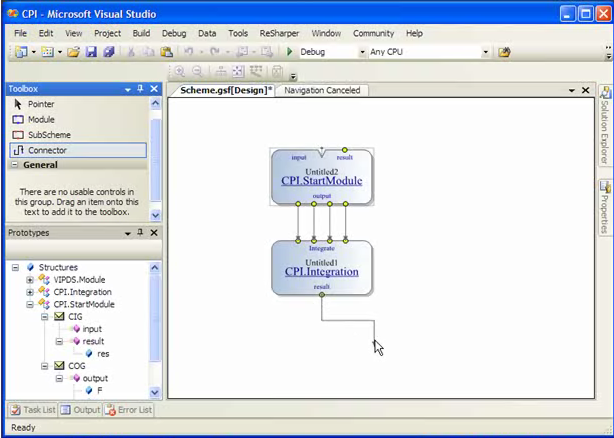Select the Module tool in Toolbox
The height and width of the screenshot is (438, 614).
pos(40,119)
